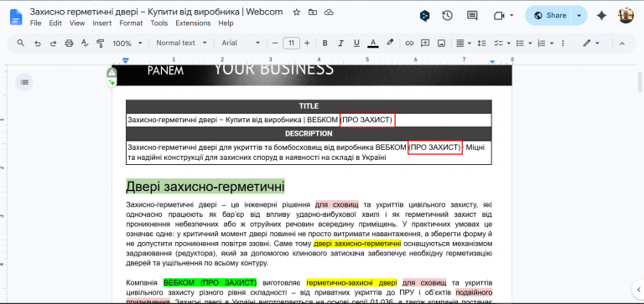Toggle bulleted list formatting
This screenshot has height=304, width=644.
(x=520, y=43)
